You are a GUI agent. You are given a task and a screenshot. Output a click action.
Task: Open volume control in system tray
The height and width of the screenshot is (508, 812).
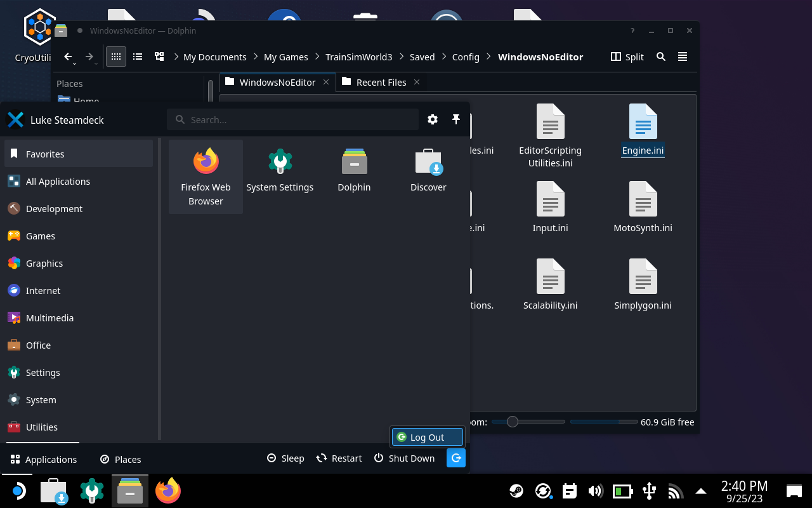pos(595,491)
